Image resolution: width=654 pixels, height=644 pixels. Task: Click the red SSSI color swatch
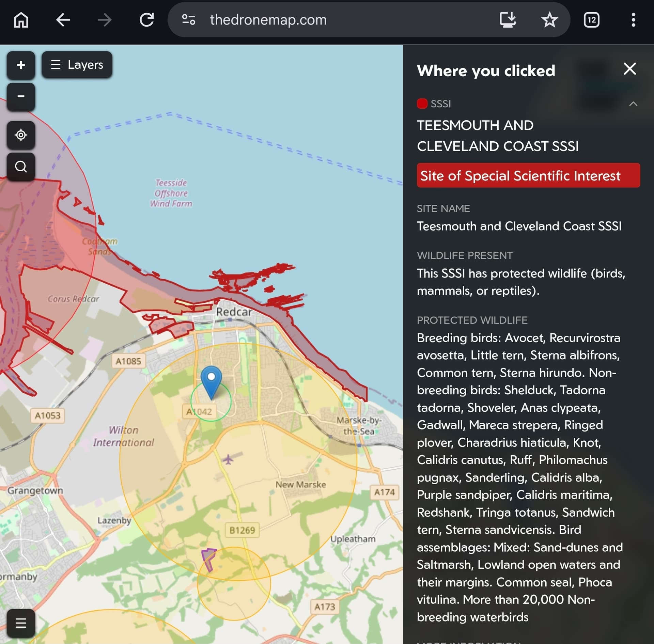pyautogui.click(x=422, y=104)
